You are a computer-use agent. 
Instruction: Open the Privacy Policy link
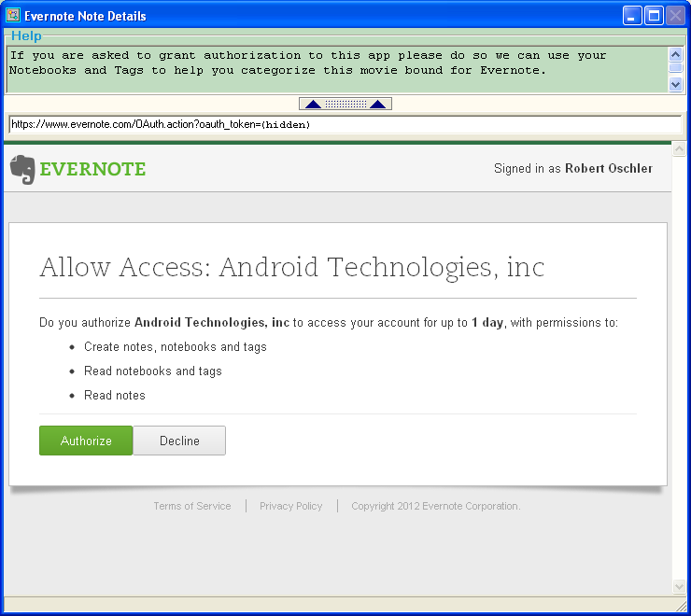tap(290, 506)
